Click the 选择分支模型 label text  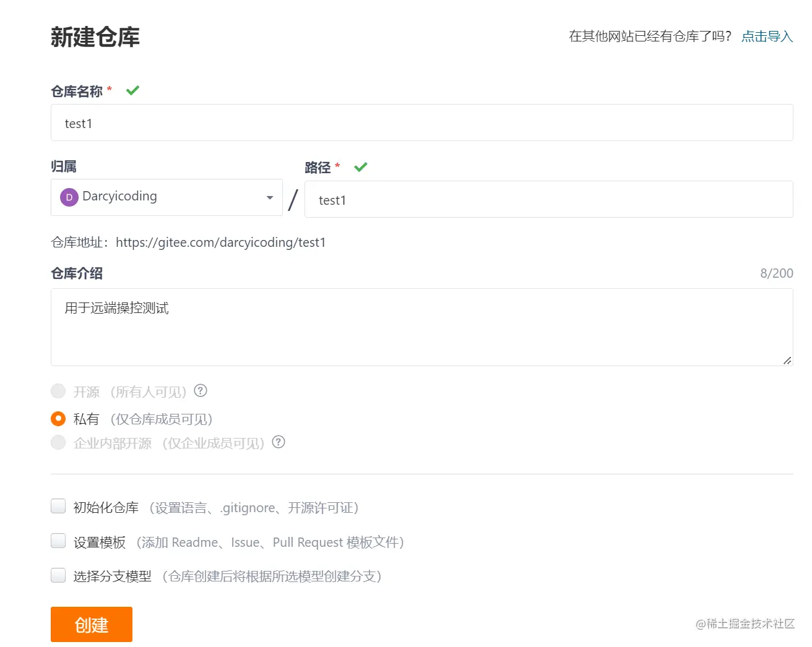pyautogui.click(x=112, y=576)
